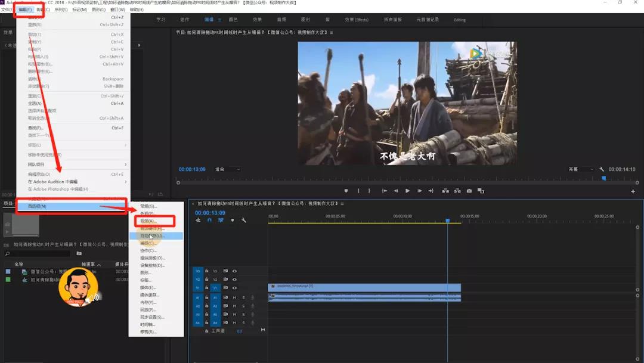Export a frame with the camera icon
The width and height of the screenshot is (644, 363).
pos(469,191)
